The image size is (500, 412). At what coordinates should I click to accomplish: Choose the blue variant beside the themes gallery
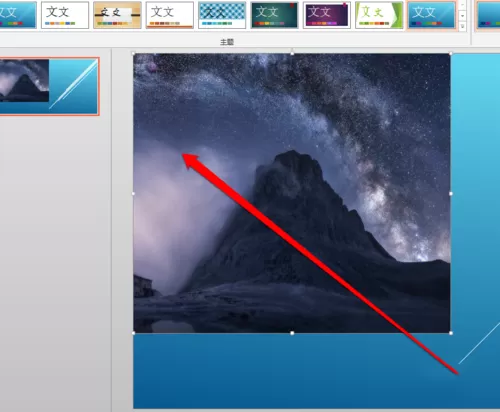(488, 15)
